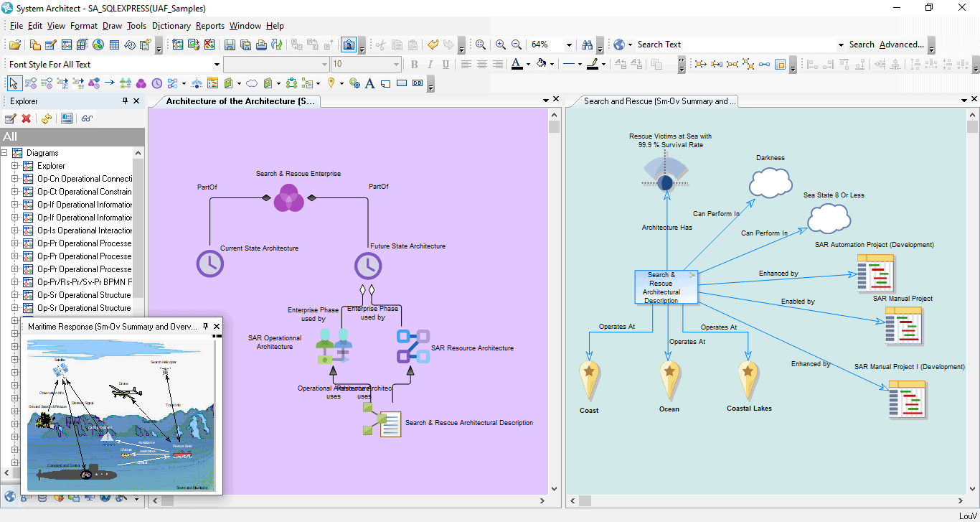Click the Search button

[x=862, y=45]
